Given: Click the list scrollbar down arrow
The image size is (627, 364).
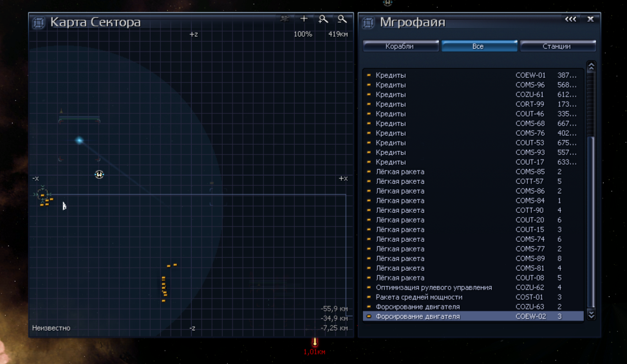Looking at the screenshot, I should point(591,314).
